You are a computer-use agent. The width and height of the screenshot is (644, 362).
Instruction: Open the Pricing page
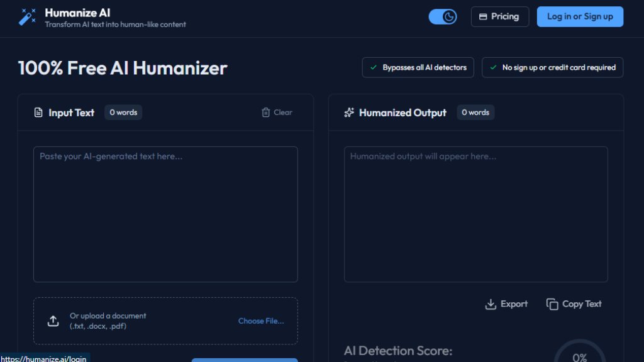(500, 16)
